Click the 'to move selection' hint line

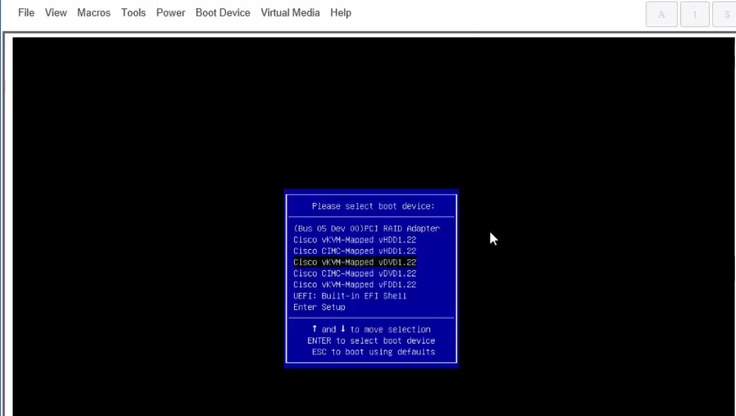tap(371, 330)
